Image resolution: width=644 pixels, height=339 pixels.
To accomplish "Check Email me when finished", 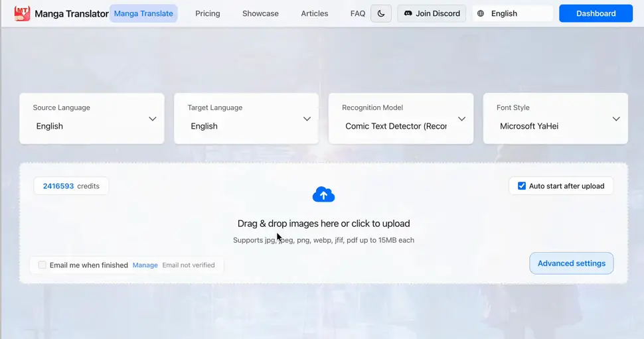I will (42, 265).
